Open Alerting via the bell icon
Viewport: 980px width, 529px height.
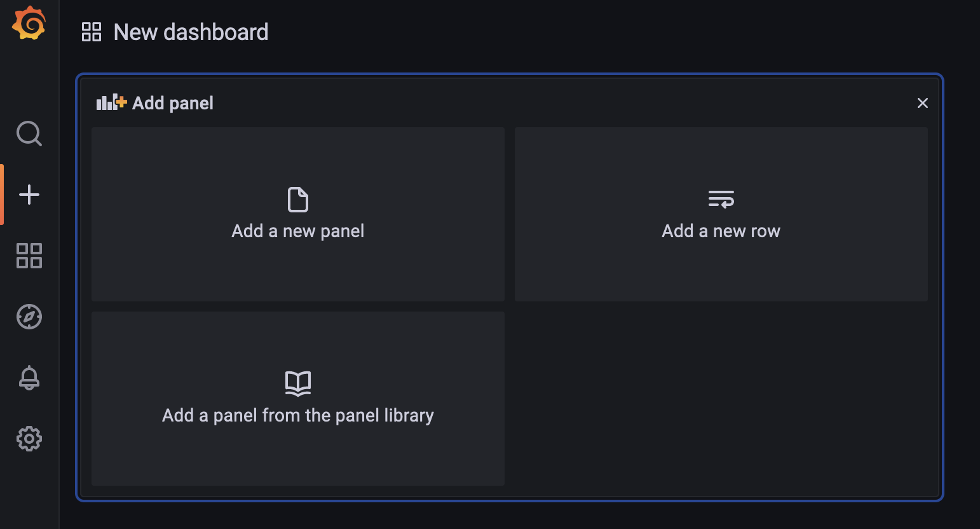coord(29,378)
